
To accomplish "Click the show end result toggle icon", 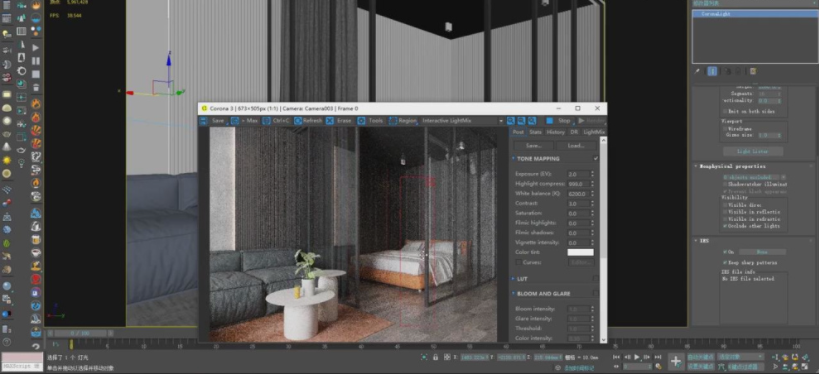I will click(712, 71).
